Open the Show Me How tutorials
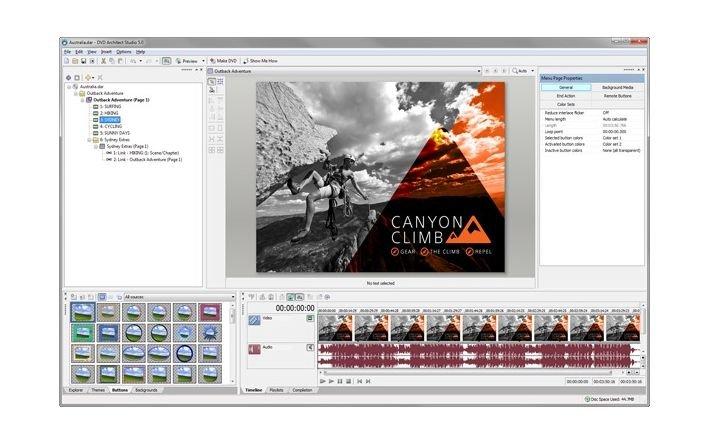This screenshot has height=444, width=709. pos(262,61)
